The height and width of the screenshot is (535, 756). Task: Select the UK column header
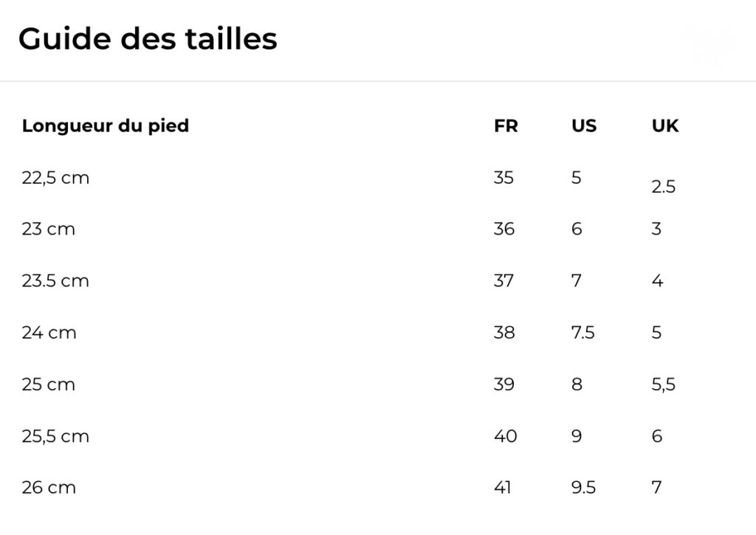click(x=664, y=126)
